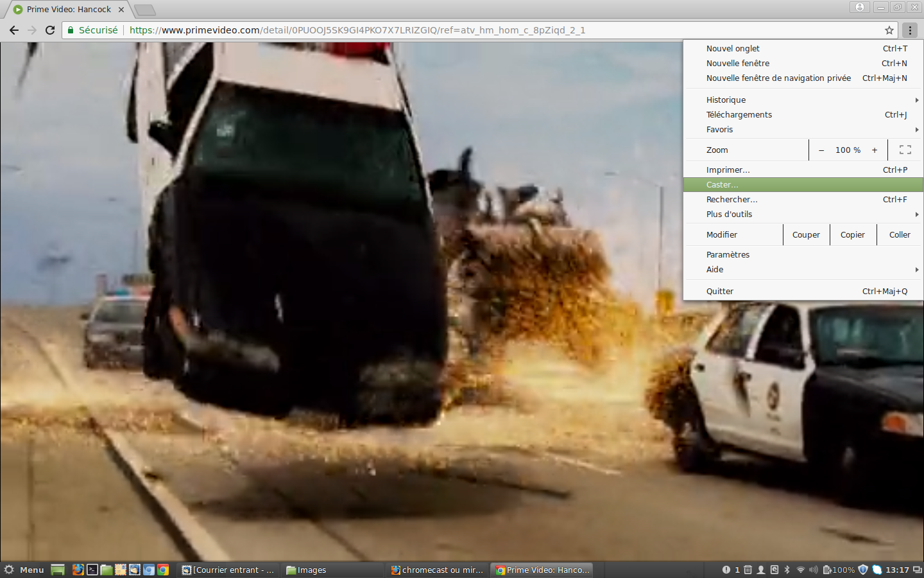Screen dimensions: 924x578
Task: Launch Firefox from the panel launcher
Action: [78, 570]
